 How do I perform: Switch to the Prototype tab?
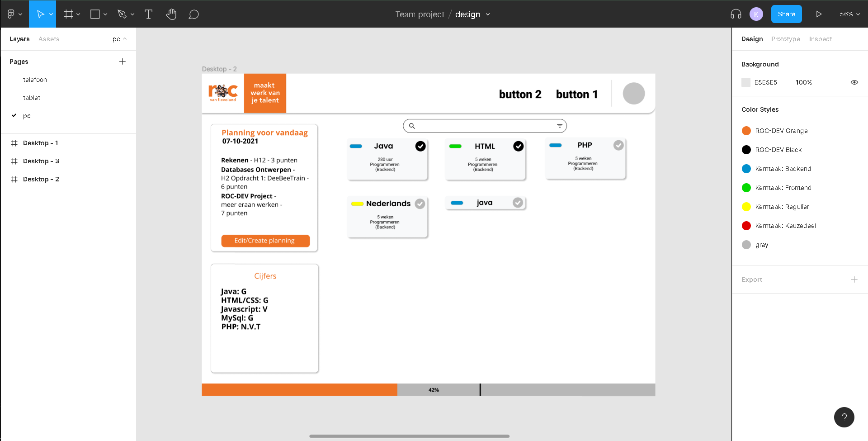point(785,39)
